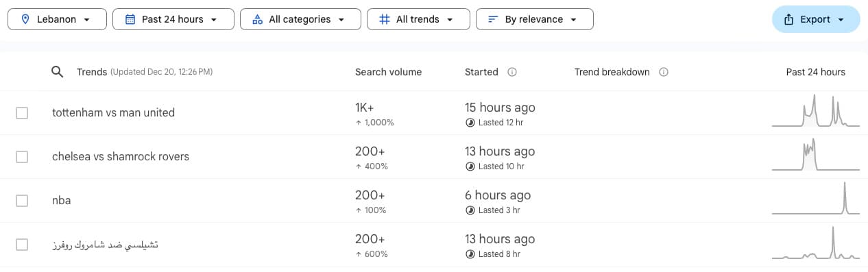The height and width of the screenshot is (272, 868).
Task: Open the All trends filter
Action: tap(418, 19)
